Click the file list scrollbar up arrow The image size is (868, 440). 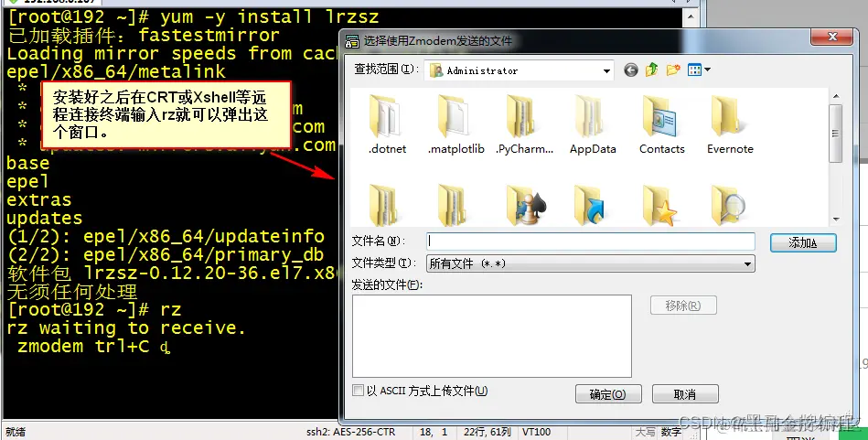tap(836, 96)
